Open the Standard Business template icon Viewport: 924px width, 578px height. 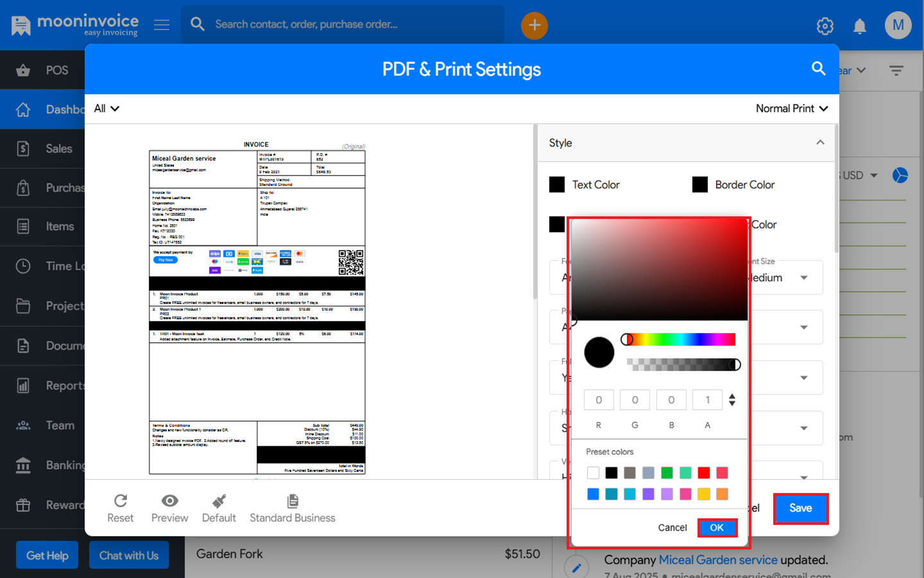click(x=293, y=501)
